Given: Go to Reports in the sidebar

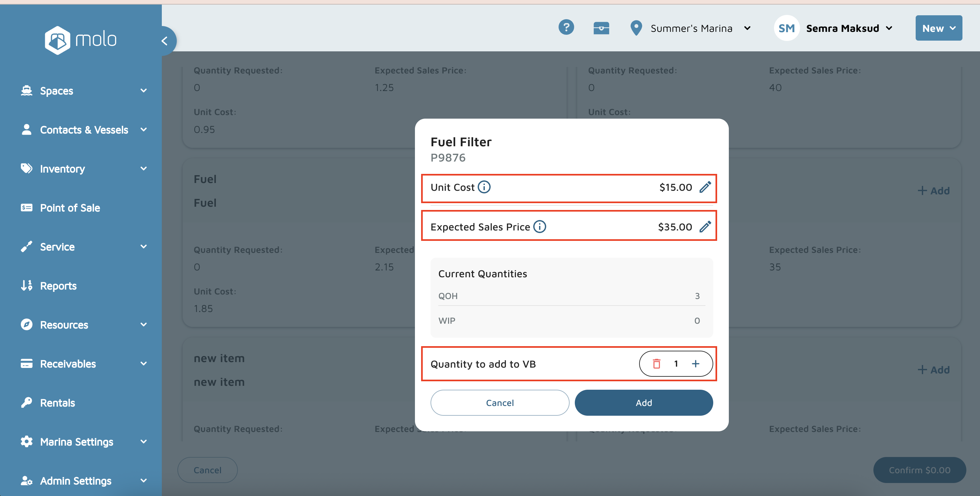Looking at the screenshot, I should coord(58,286).
